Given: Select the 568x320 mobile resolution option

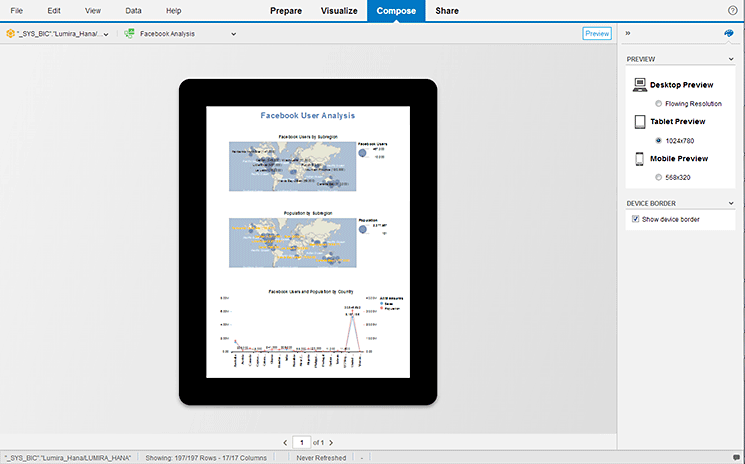Looking at the screenshot, I should click(x=658, y=177).
